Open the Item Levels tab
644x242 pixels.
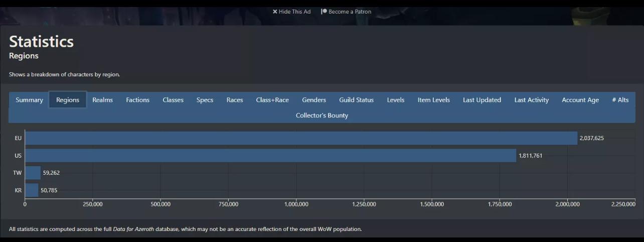[x=433, y=100]
